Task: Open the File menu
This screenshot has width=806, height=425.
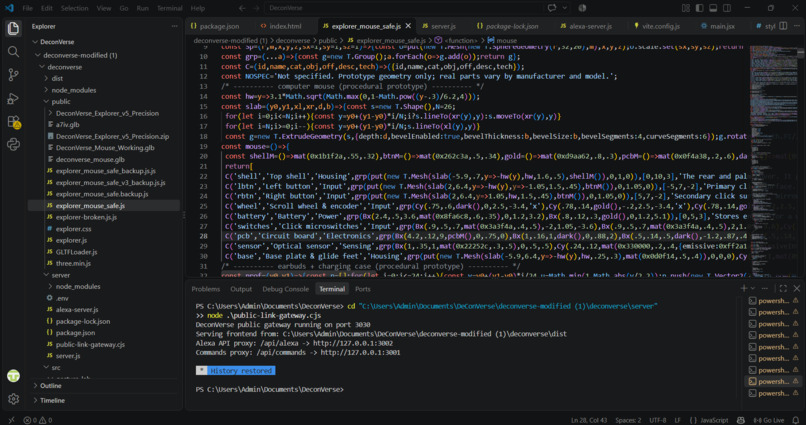Action: click(x=27, y=8)
